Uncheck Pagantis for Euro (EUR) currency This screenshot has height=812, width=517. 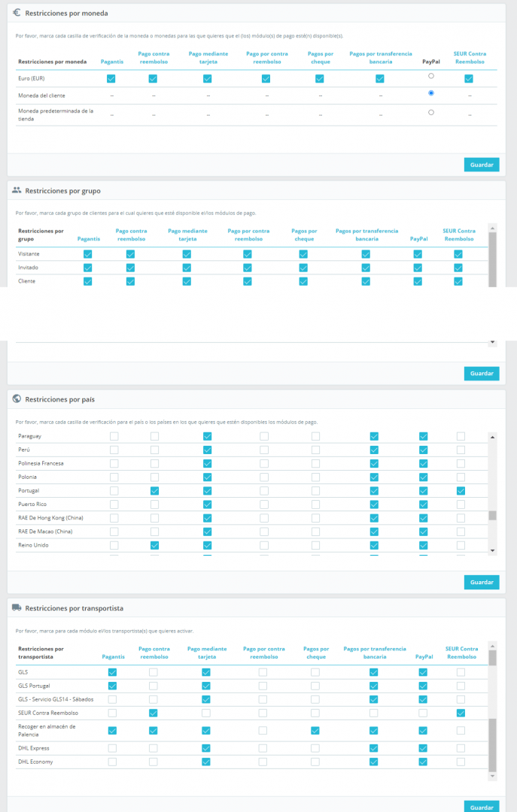111,79
